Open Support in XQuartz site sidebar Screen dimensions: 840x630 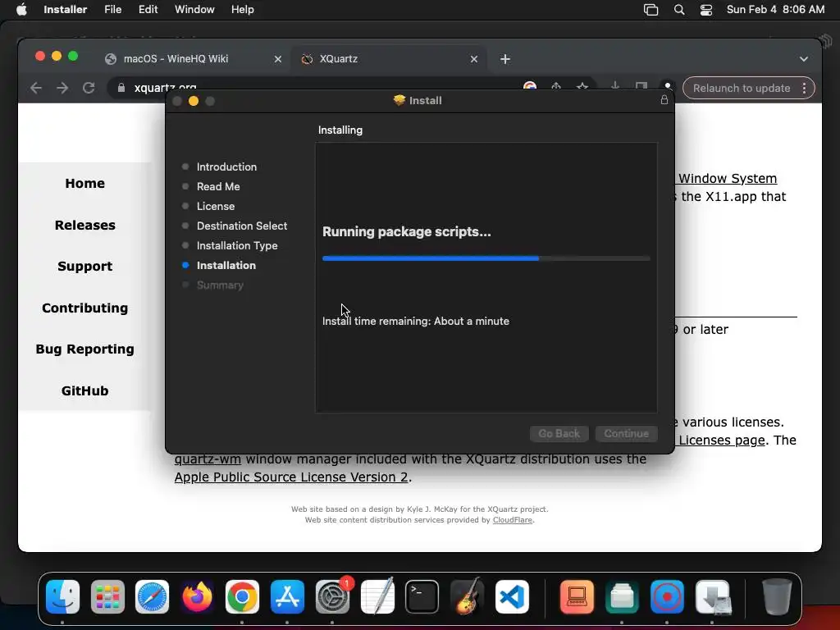(84, 267)
